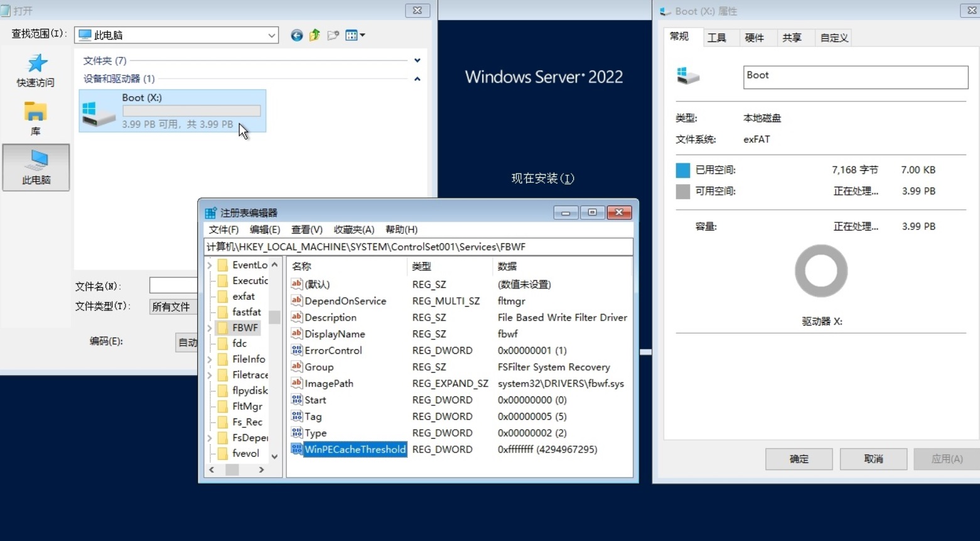Select the DependOnService value icon
This screenshot has width=980, height=541.
[x=297, y=301]
